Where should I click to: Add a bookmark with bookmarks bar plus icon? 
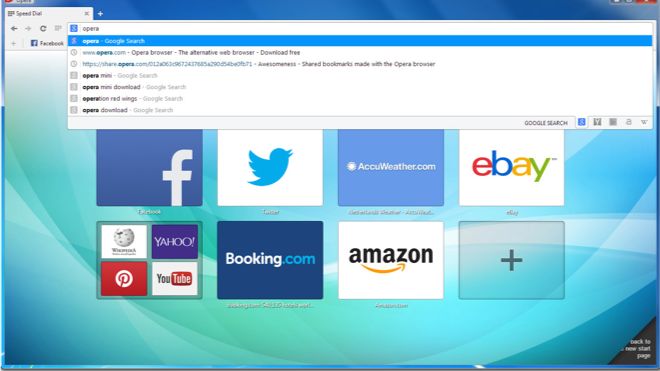(x=13, y=43)
